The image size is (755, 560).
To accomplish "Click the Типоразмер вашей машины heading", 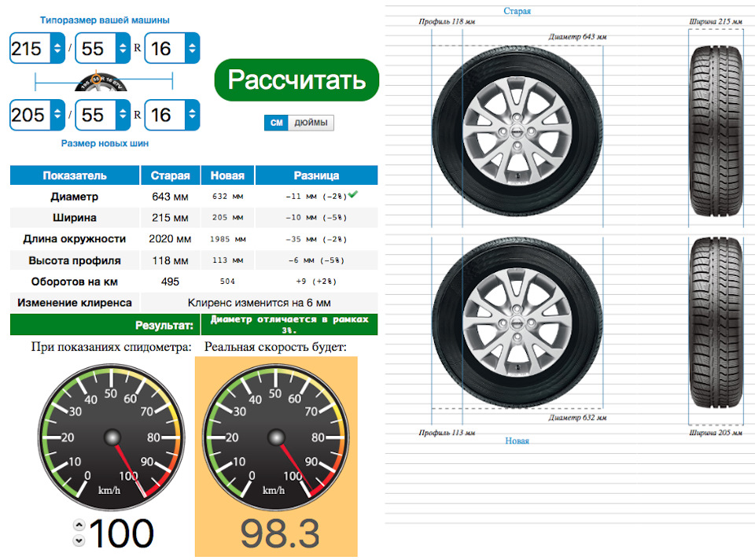I will [105, 20].
